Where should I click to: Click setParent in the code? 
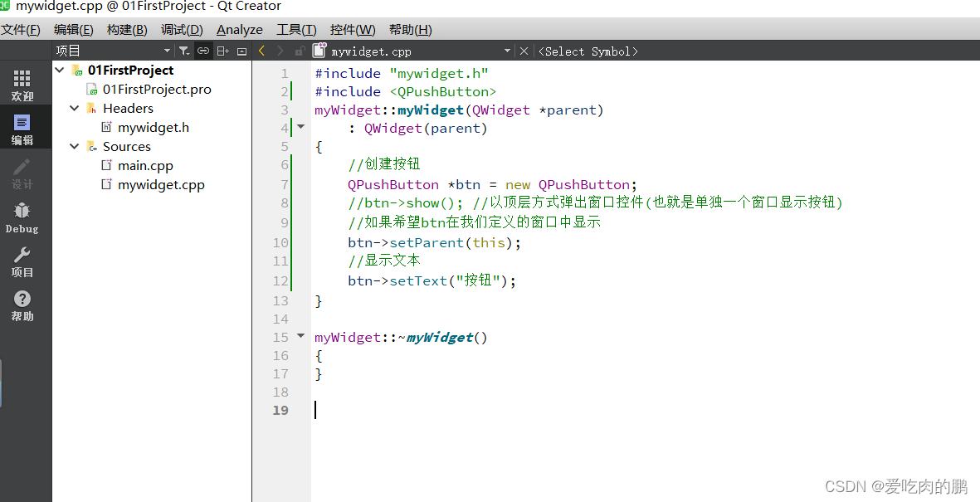[x=427, y=242]
